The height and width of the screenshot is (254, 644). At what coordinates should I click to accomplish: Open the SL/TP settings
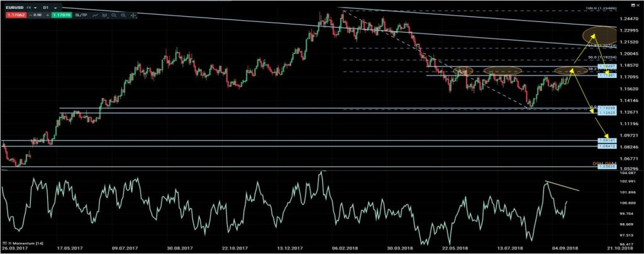pyautogui.click(x=81, y=15)
